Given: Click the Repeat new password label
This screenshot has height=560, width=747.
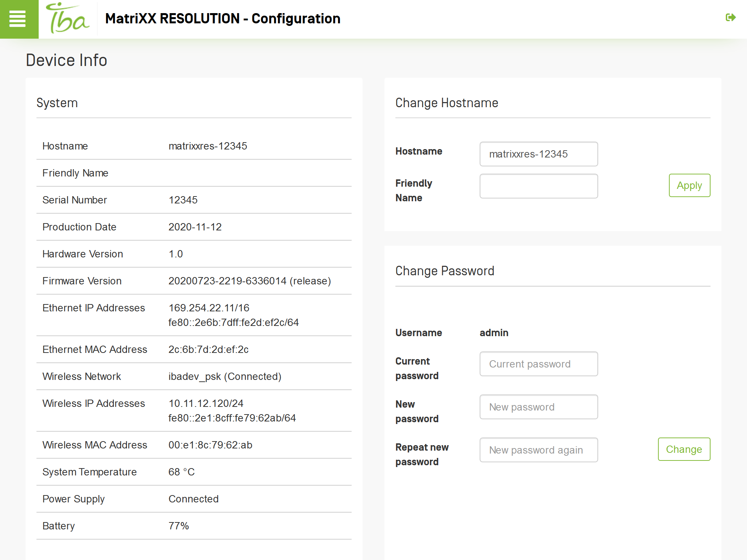Looking at the screenshot, I should tap(422, 455).
